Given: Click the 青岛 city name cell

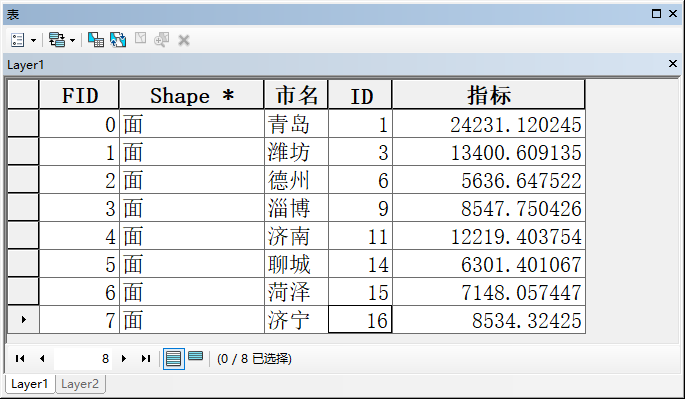Looking at the screenshot, I should click(x=296, y=124).
